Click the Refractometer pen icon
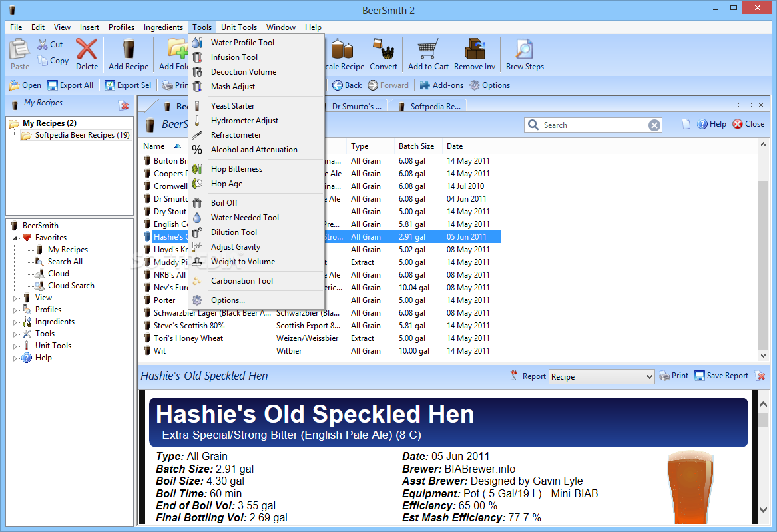 click(197, 134)
